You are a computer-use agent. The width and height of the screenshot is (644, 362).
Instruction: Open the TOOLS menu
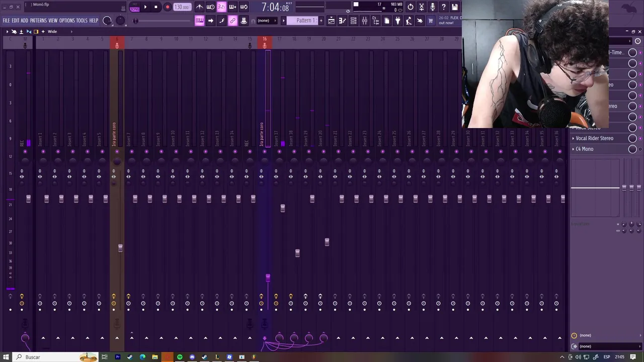(82, 21)
